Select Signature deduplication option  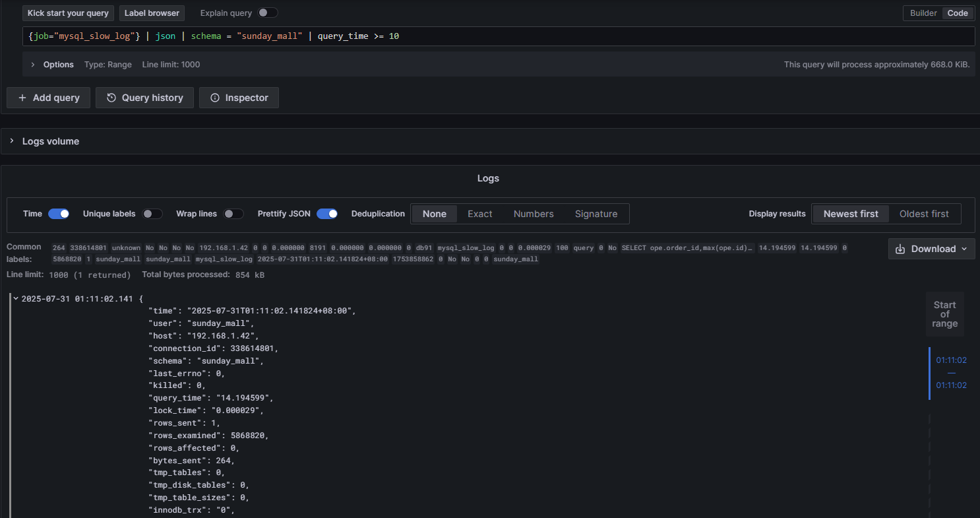(596, 214)
